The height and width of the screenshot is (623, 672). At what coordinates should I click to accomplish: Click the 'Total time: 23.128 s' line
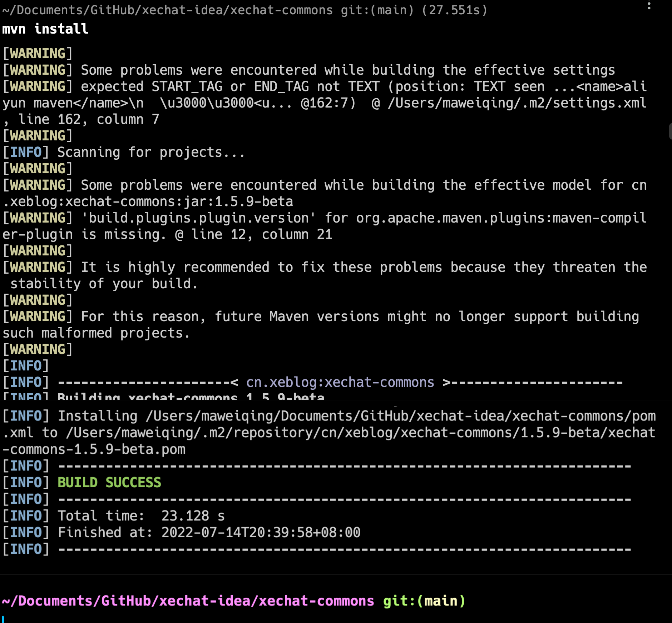coord(141,516)
